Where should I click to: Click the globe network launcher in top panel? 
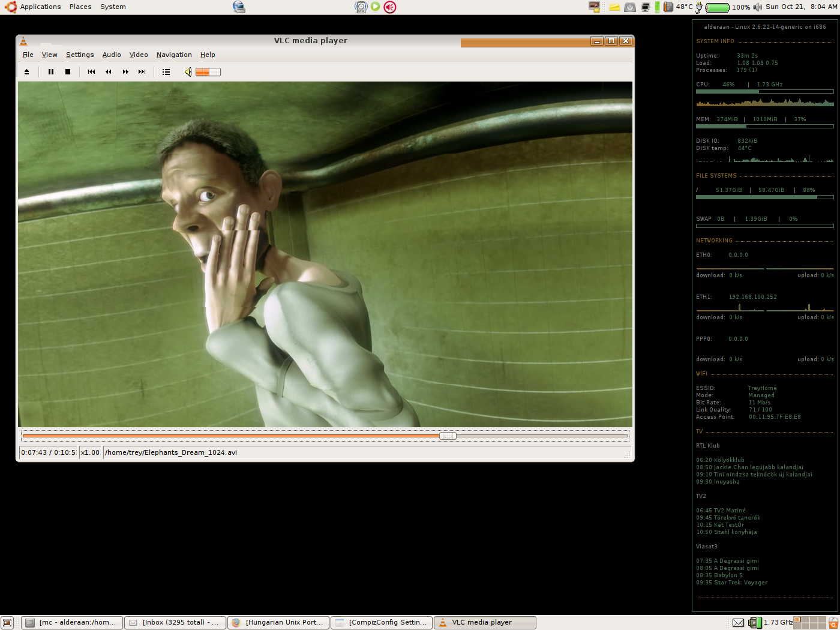[239, 7]
